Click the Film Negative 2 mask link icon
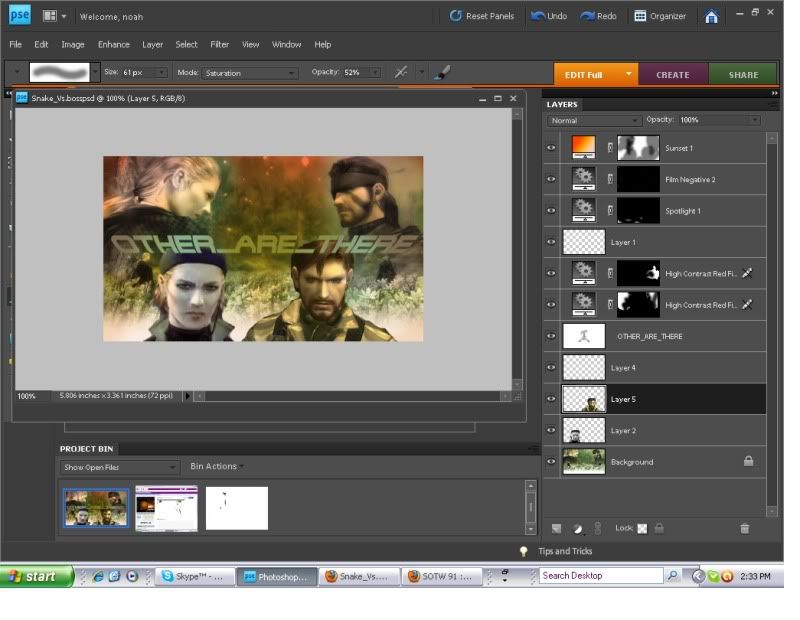Viewport: 800px width, 620px height. (x=610, y=179)
